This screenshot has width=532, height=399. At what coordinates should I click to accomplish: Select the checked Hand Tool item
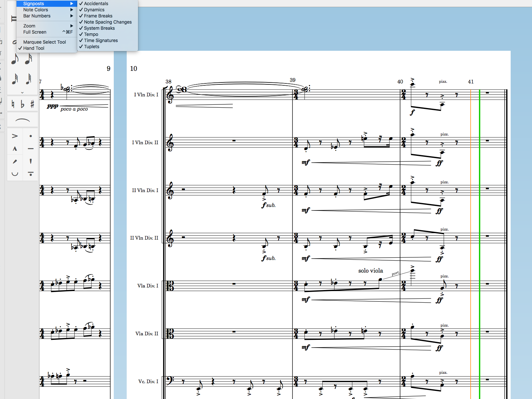coord(47,48)
